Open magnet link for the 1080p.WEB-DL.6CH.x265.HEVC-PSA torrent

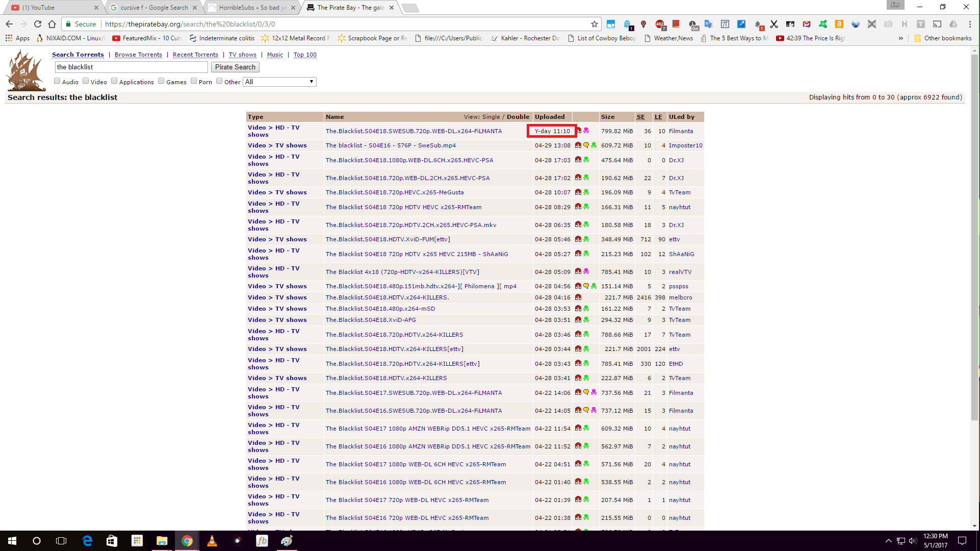(578, 160)
